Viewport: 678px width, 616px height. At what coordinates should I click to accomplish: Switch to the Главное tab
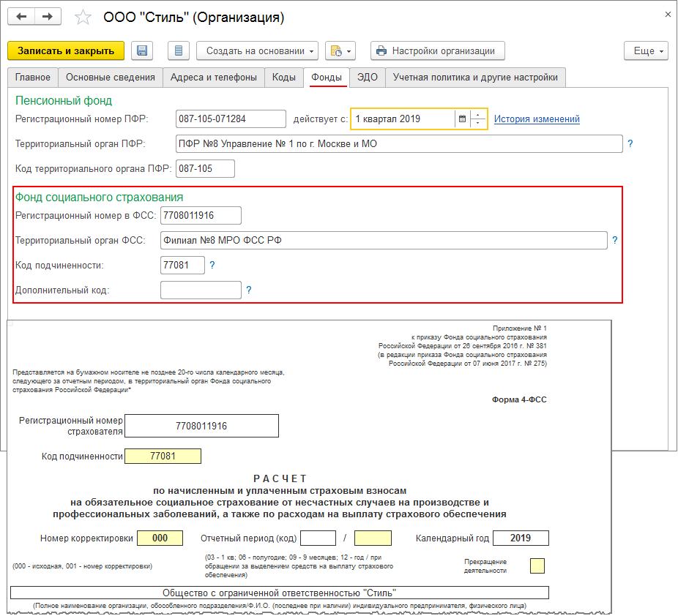(x=33, y=78)
